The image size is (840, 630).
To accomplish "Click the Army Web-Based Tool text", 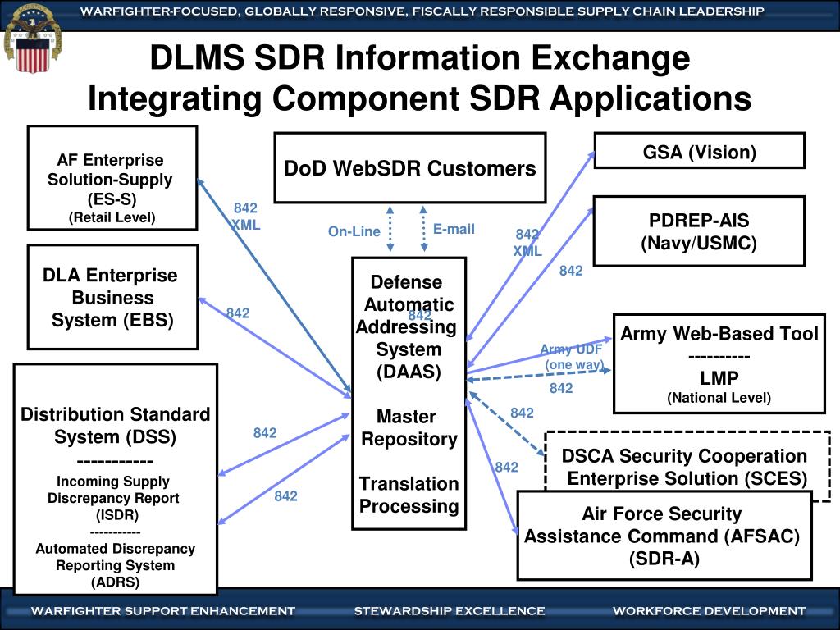I will coord(719,334).
